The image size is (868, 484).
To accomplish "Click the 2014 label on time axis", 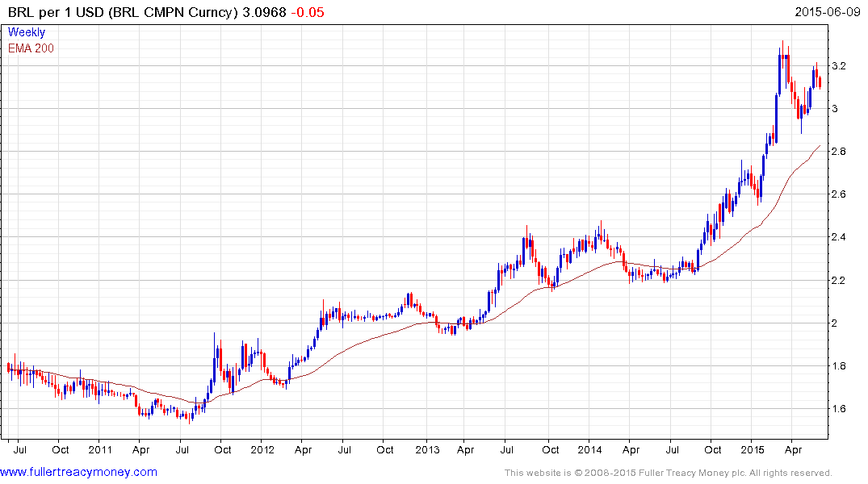I will point(589,449).
